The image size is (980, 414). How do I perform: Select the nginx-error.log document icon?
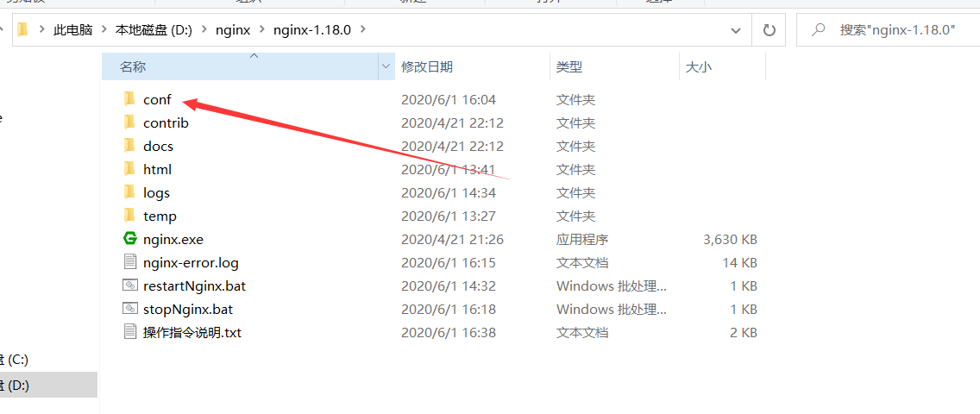coord(129,262)
